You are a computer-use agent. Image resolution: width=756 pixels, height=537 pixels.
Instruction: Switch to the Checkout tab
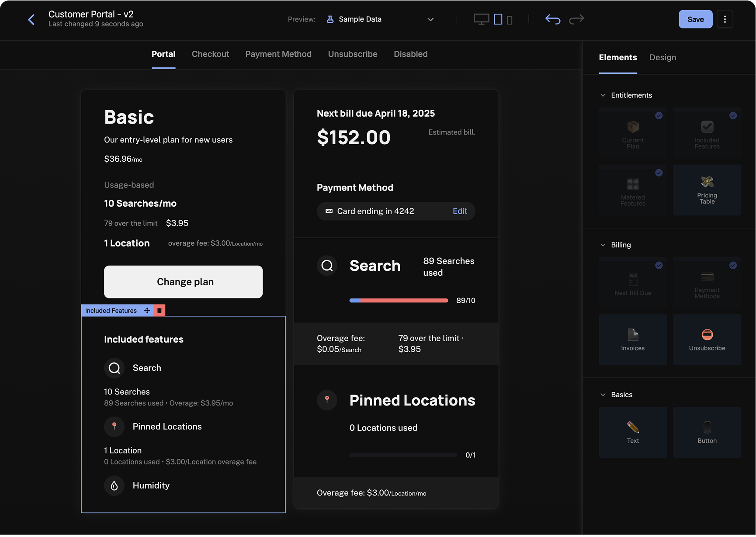tap(210, 54)
